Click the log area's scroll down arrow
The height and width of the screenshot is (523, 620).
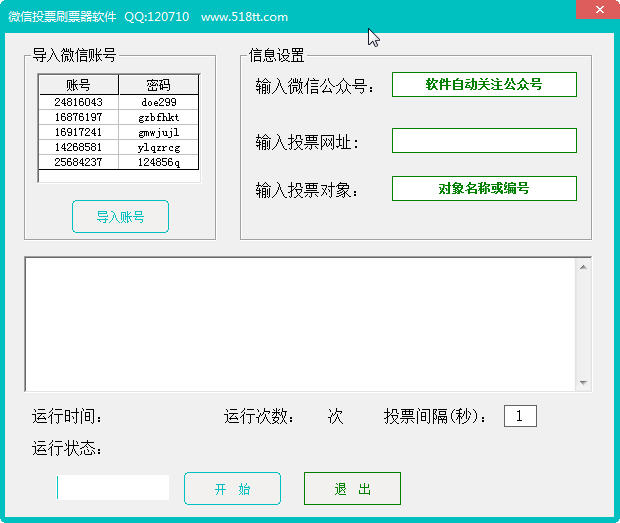coord(583,382)
